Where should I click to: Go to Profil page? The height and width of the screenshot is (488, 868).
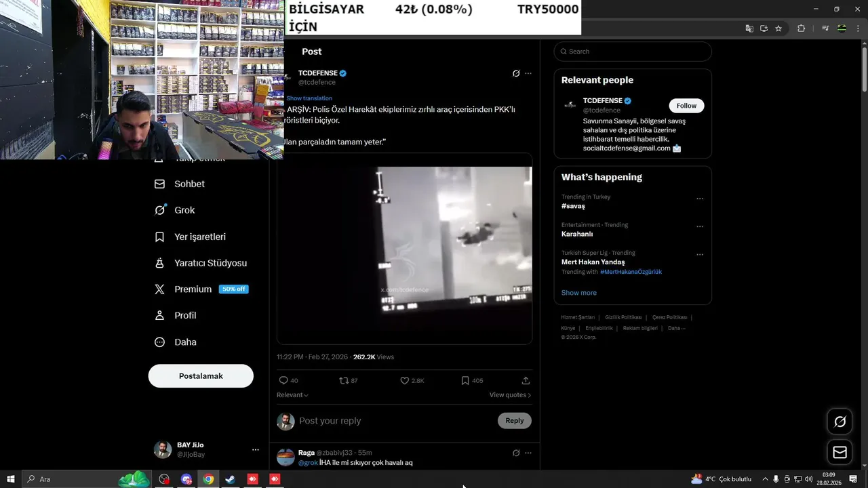click(x=175, y=315)
